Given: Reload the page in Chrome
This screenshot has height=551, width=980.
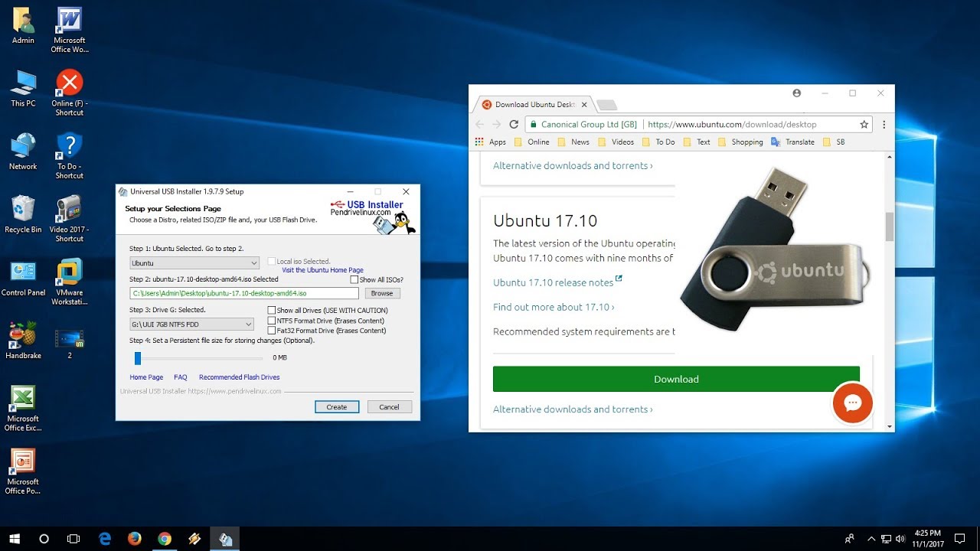Looking at the screenshot, I should point(514,124).
